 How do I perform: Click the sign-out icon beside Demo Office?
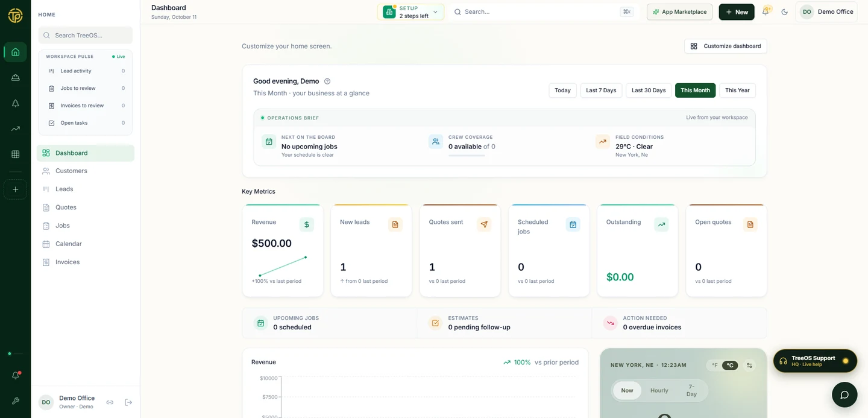point(128,402)
